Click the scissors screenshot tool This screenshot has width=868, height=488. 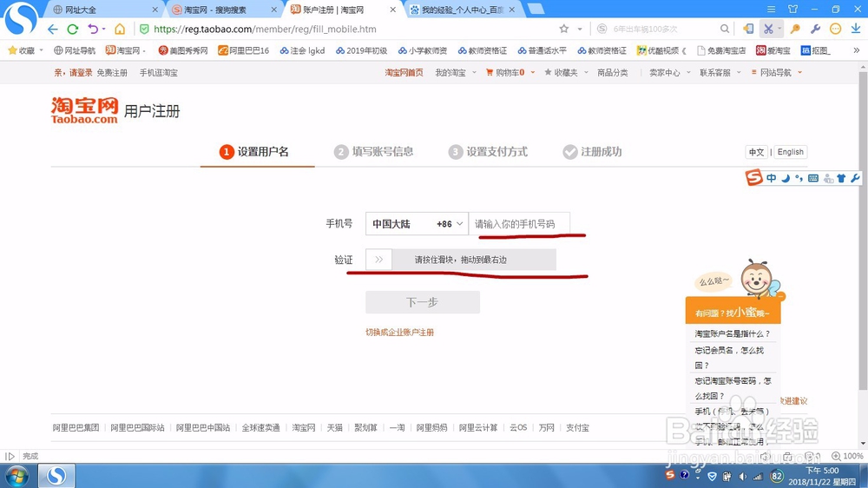tap(768, 29)
